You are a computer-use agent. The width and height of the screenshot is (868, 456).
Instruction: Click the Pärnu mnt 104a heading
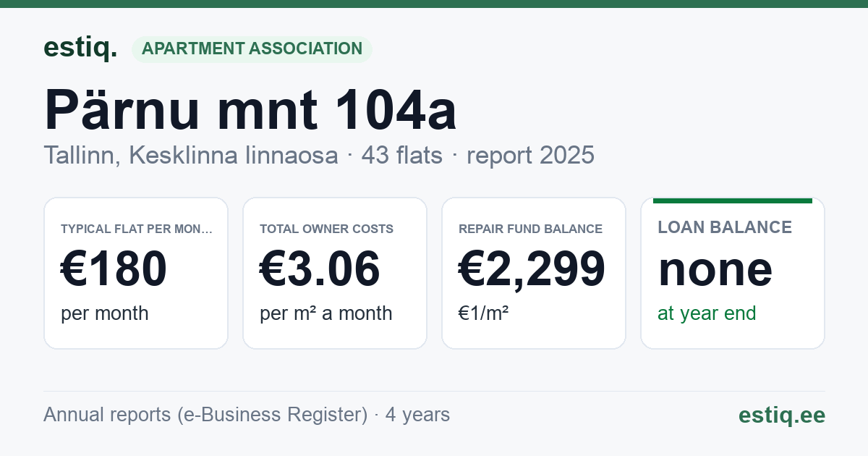point(250,110)
